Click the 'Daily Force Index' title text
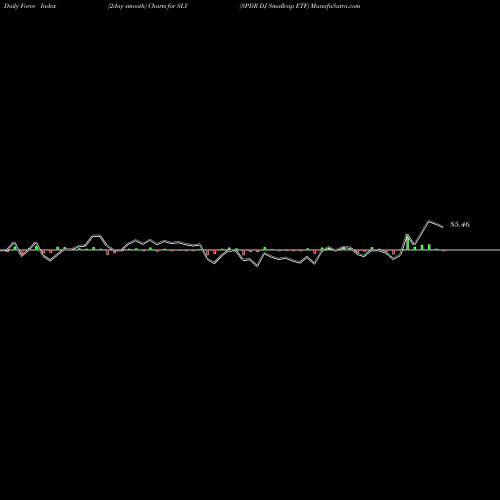Image resolution: width=500 pixels, height=500 pixels. (30, 6)
